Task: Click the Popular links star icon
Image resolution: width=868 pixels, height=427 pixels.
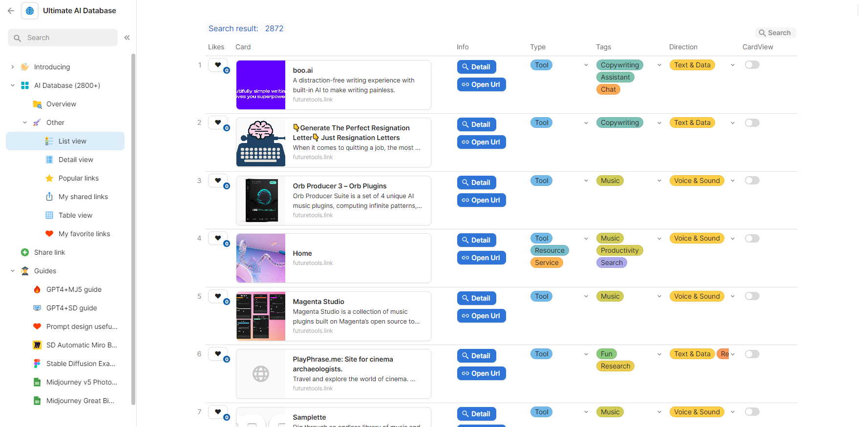Action: click(x=49, y=178)
